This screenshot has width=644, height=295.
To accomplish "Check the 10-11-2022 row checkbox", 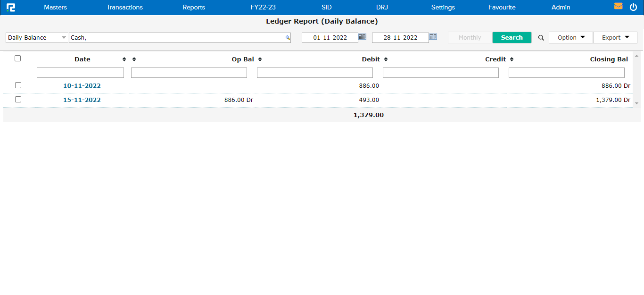I will click(18, 85).
